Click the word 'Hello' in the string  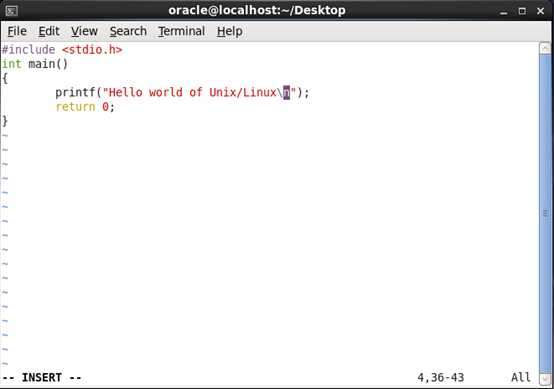pos(125,93)
